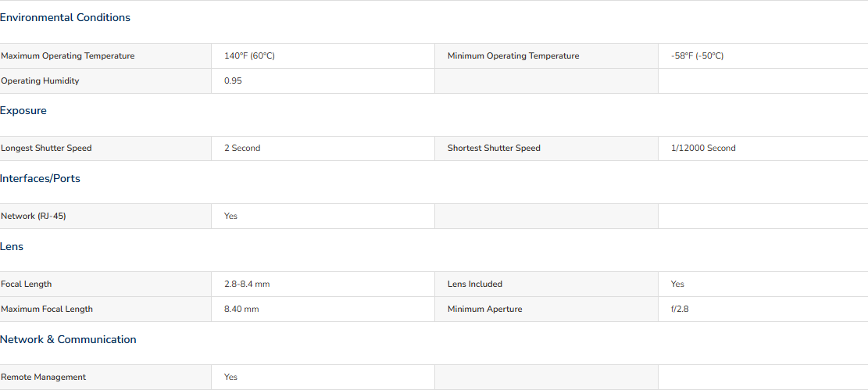868x390 pixels.
Task: Click the 2 Second value
Action: click(242, 148)
